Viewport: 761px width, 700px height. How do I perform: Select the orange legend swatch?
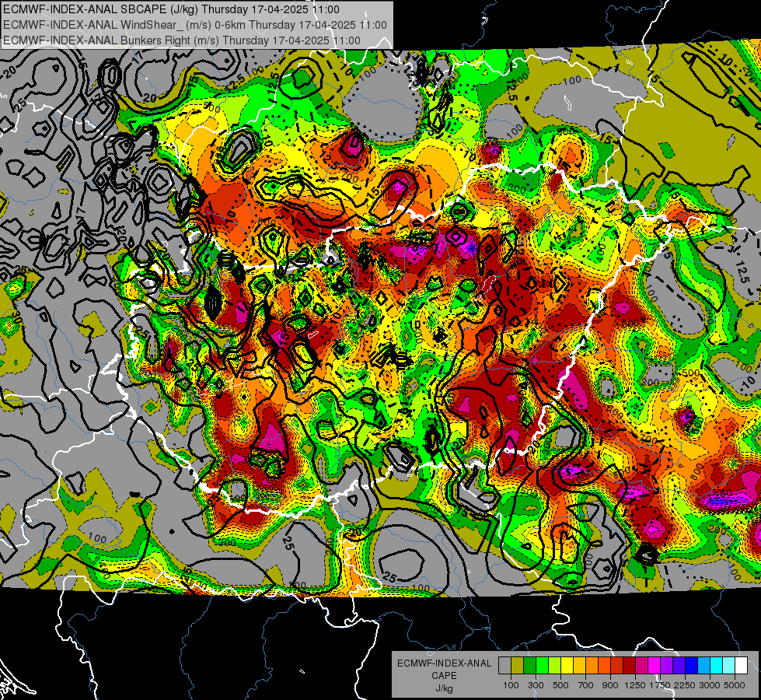pos(592,666)
